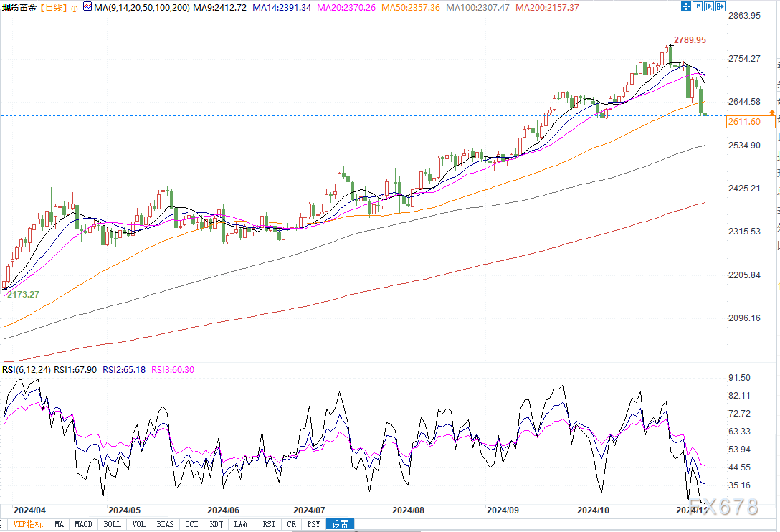Click the crosshair icon next to 日线
This screenshot has height=532, width=780.
[x=74, y=7]
